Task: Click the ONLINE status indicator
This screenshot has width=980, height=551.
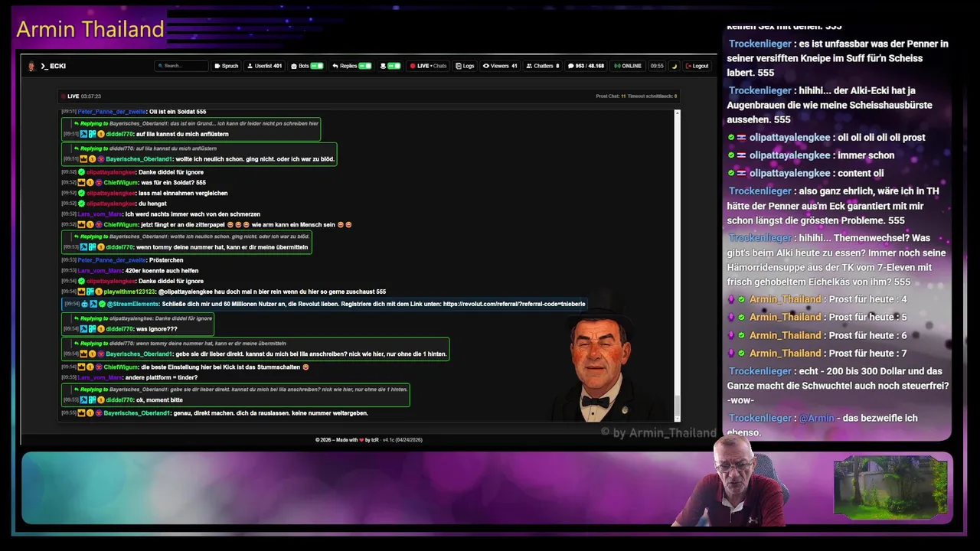Action: coord(628,66)
